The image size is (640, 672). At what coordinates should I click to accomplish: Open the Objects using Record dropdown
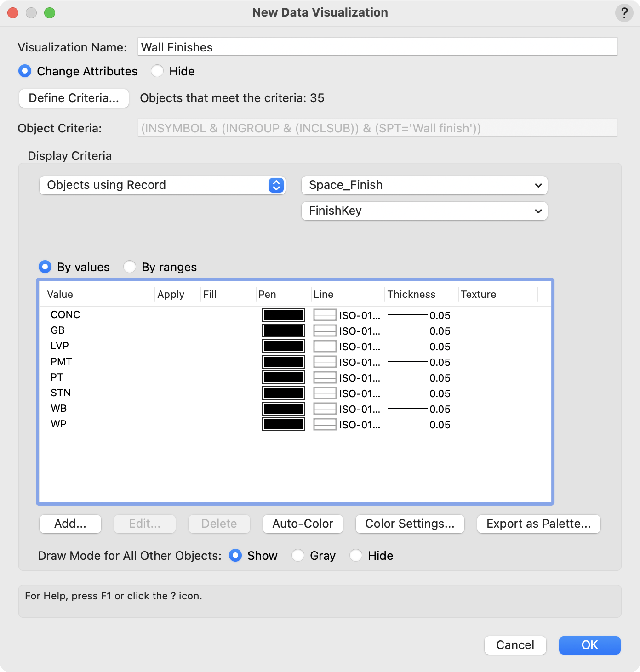pos(162,185)
